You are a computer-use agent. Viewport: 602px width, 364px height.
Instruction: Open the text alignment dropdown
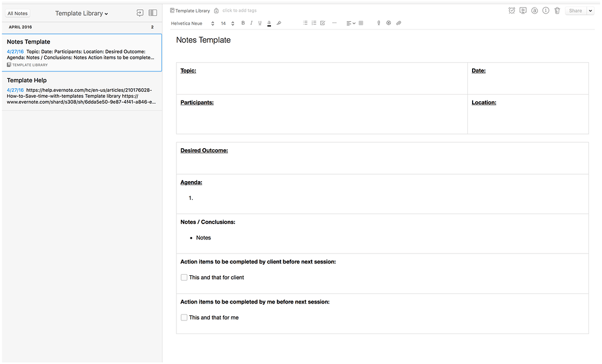(350, 23)
